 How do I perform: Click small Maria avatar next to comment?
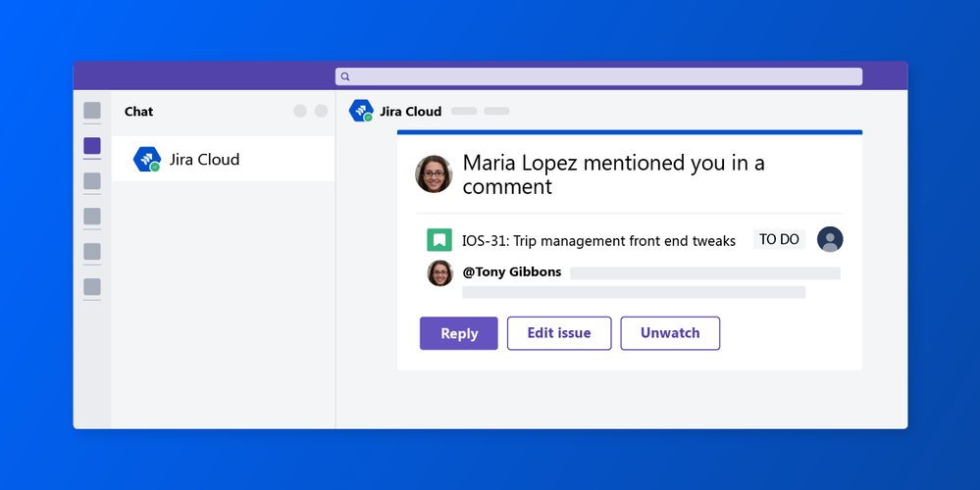point(440,272)
